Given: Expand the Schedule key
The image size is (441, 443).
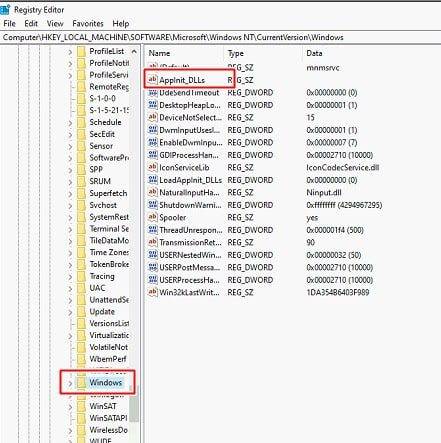Looking at the screenshot, I should click(70, 123).
